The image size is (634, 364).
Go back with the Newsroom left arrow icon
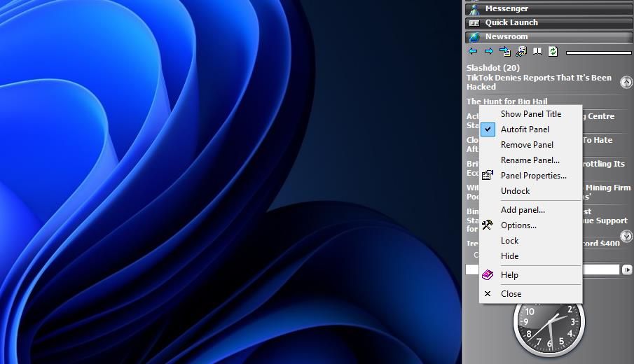473,51
